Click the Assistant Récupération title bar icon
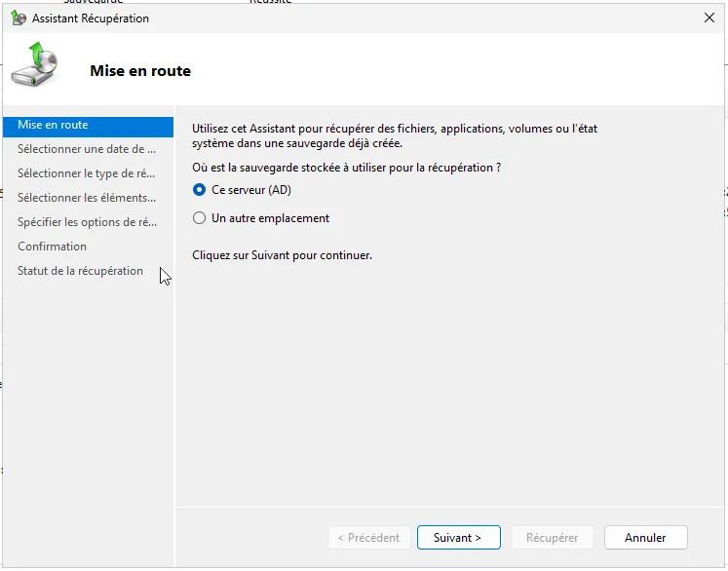This screenshot has height=571, width=728. coord(19,19)
